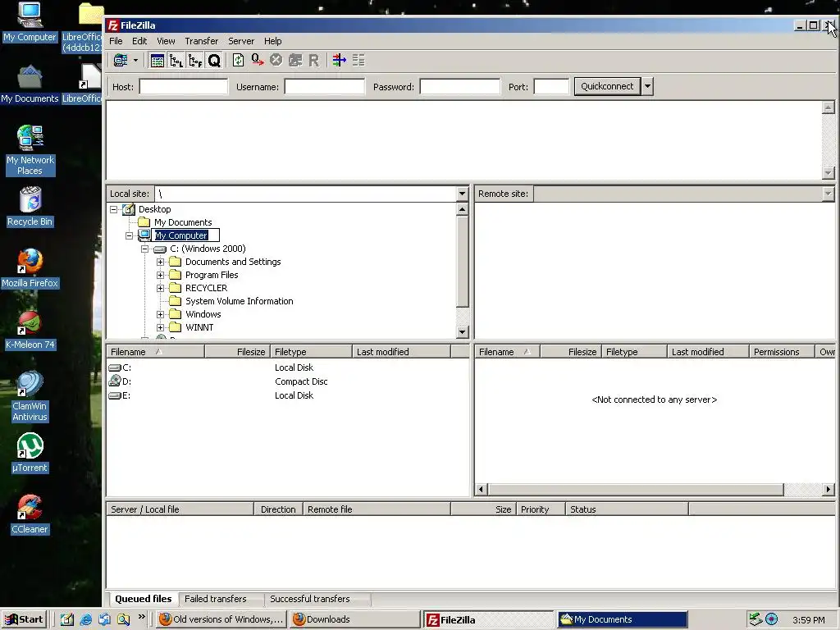Open the Server menu
Viewport: 840px width, 630px height.
pyautogui.click(x=241, y=41)
